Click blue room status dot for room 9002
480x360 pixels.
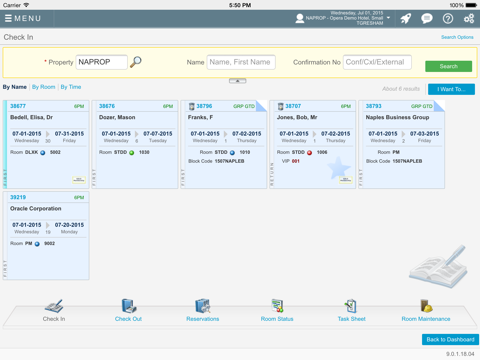37,244
